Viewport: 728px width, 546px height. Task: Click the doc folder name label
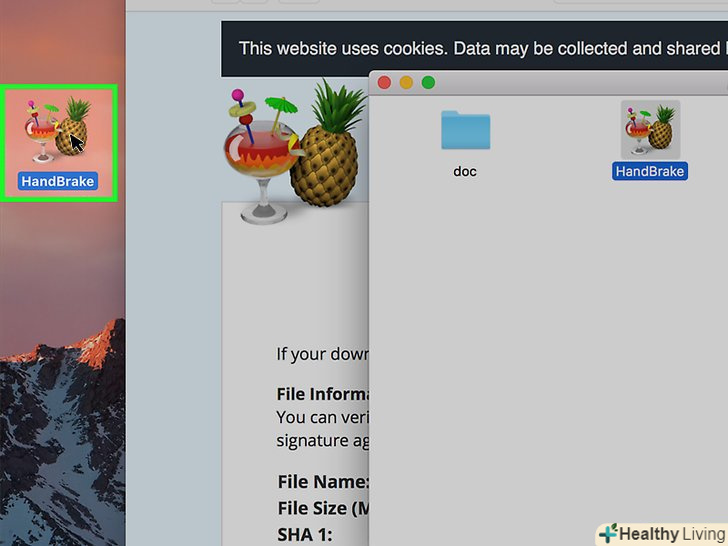point(465,171)
